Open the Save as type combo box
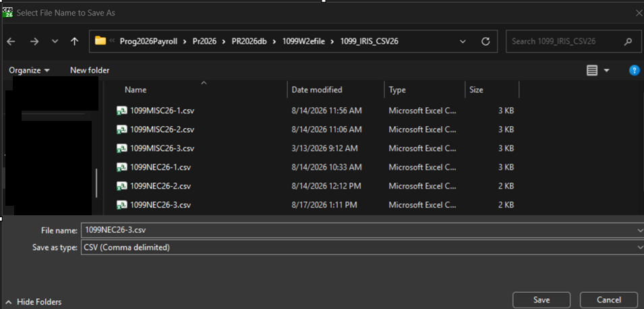Screen dimensions: 644x309 coord(362,248)
